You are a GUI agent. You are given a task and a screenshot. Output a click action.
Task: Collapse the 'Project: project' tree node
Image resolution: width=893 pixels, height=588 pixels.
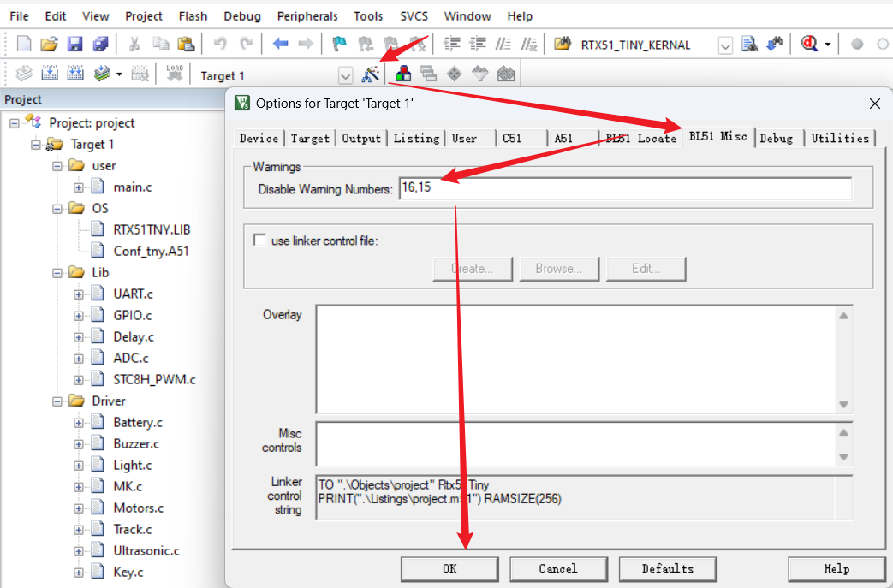15,123
